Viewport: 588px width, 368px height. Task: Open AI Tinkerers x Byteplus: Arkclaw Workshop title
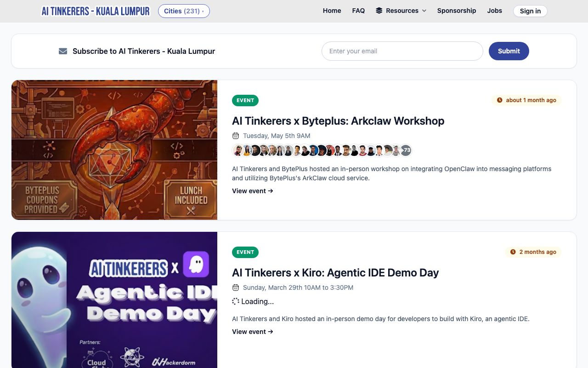tap(338, 121)
